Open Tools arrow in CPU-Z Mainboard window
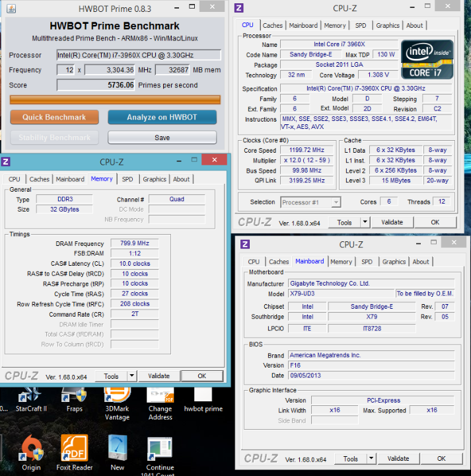 tap(371, 458)
